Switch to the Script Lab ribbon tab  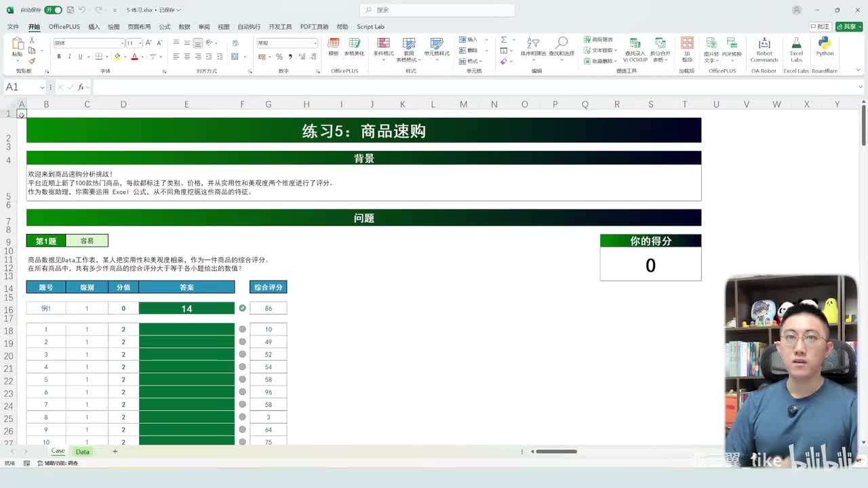point(370,26)
